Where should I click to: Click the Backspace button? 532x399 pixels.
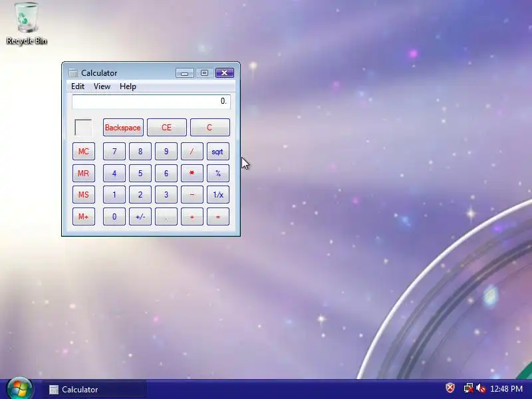pos(123,128)
